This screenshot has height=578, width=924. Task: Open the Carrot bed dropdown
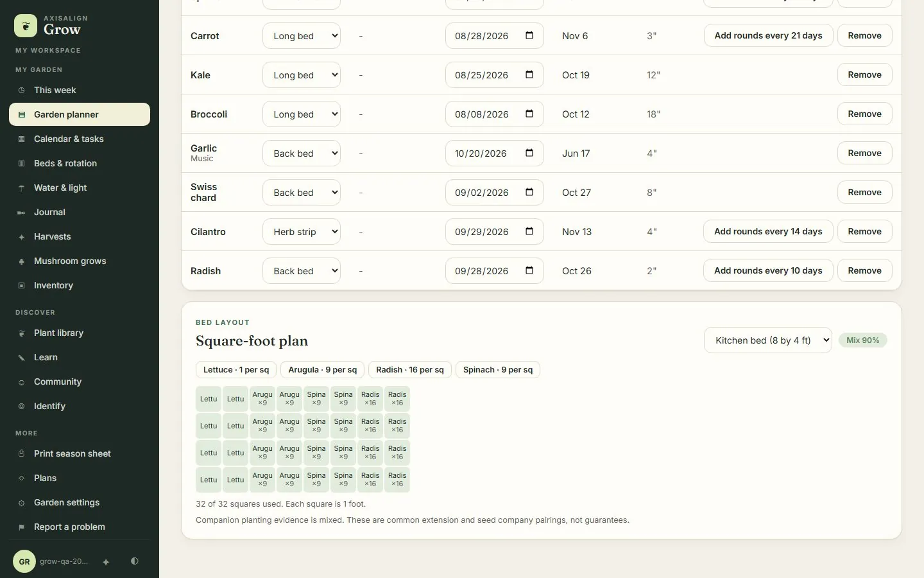click(x=302, y=36)
